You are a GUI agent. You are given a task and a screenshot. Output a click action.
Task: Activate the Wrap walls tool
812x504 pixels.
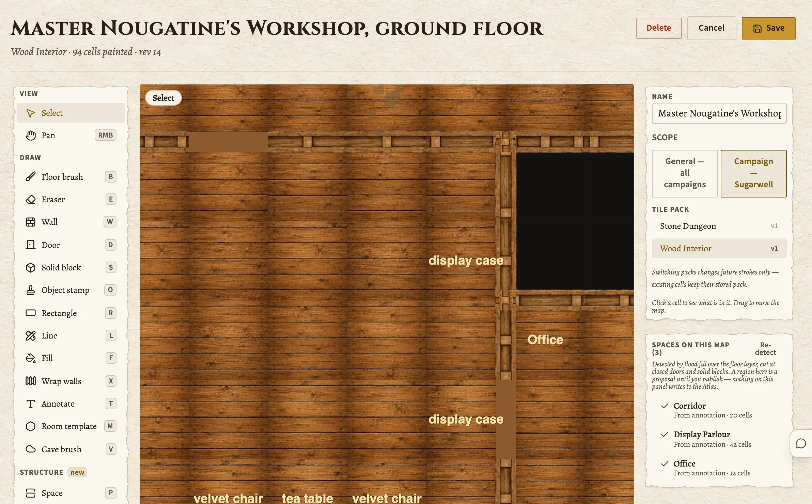(x=71, y=381)
